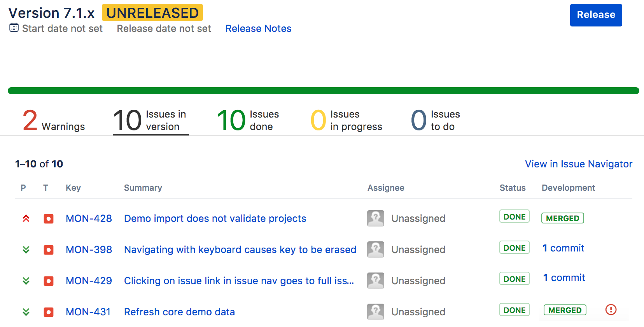Viewport: 644px width, 327px height.
Task: Click the highest priority icon for MON-428
Action: point(26,218)
